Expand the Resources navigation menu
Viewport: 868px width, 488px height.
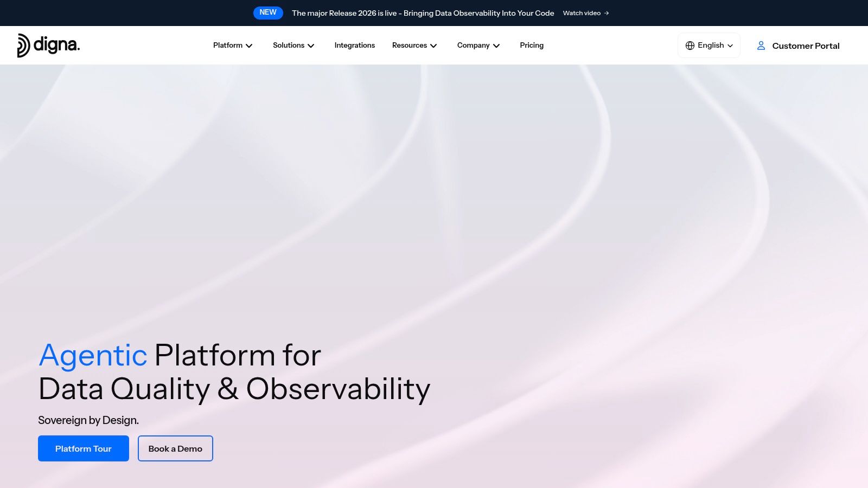coord(414,46)
